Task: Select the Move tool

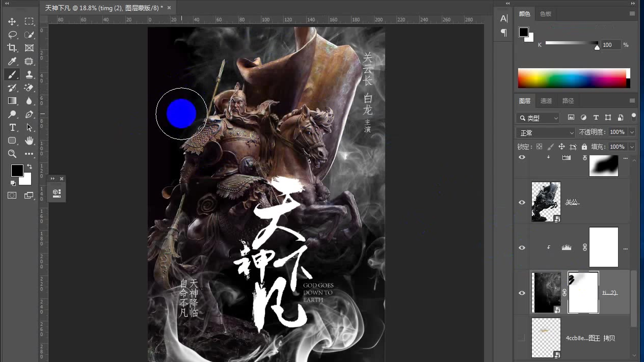Action: (12, 21)
